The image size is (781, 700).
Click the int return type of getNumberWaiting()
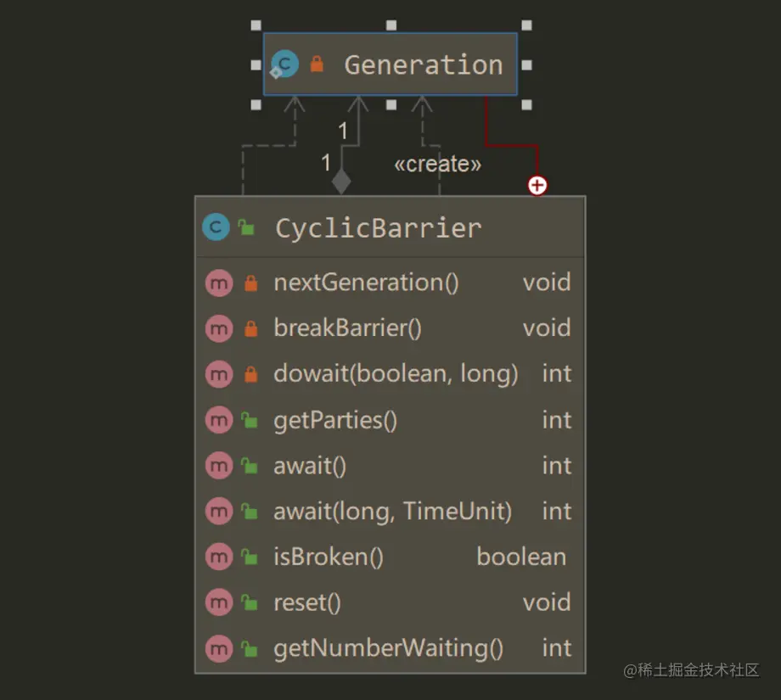pyautogui.click(x=557, y=648)
